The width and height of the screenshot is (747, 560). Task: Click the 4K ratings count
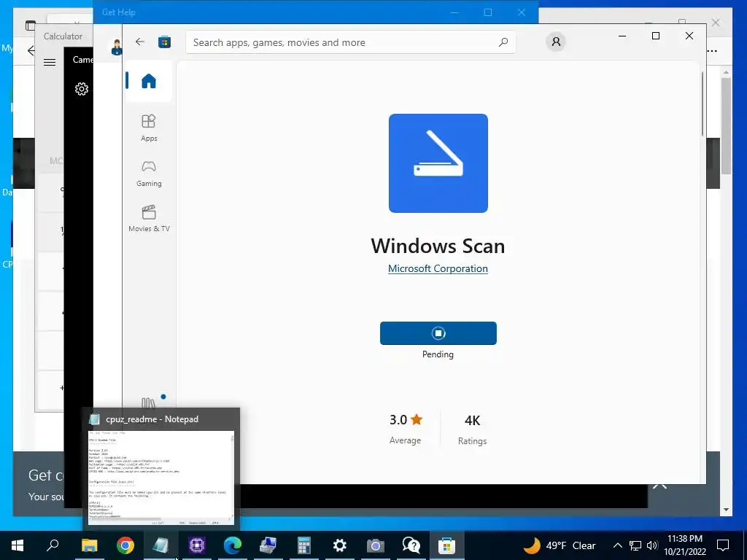pos(472,421)
